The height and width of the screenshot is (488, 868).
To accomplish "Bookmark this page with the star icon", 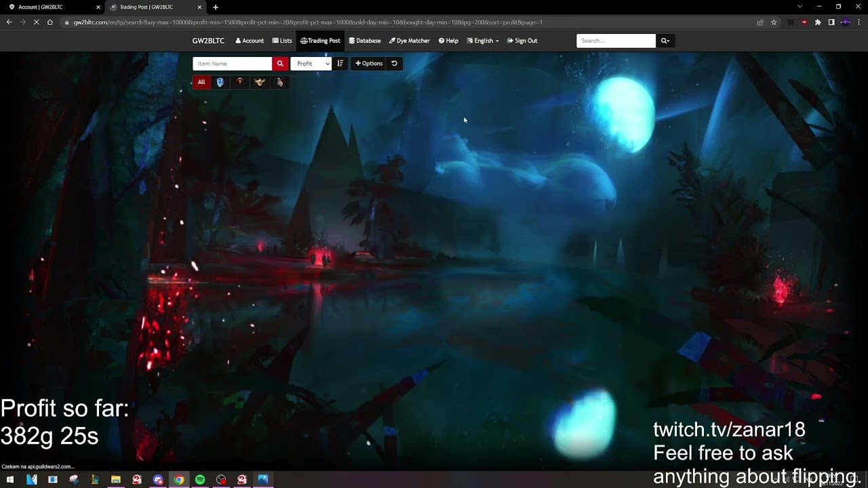I will (774, 22).
